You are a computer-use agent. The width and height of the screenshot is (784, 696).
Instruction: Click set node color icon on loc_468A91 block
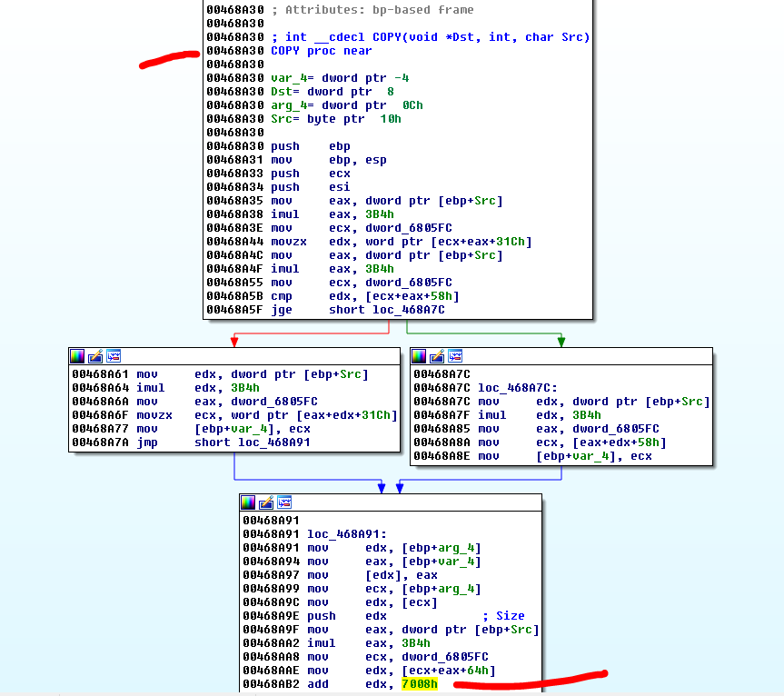[x=248, y=502]
